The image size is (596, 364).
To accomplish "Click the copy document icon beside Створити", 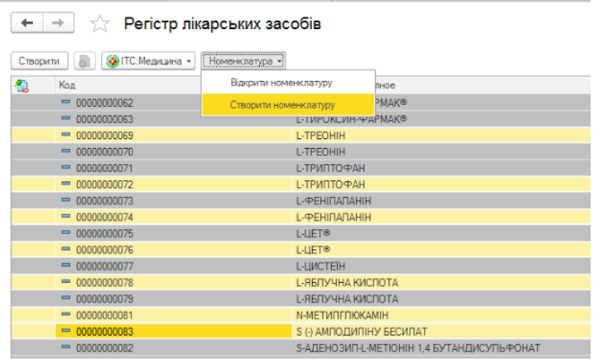I will (84, 60).
